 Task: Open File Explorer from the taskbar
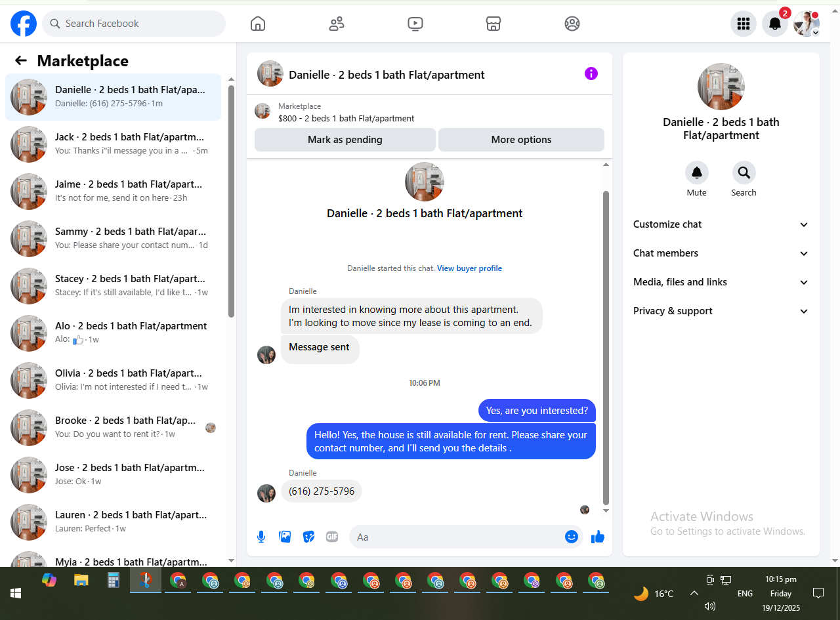81,580
